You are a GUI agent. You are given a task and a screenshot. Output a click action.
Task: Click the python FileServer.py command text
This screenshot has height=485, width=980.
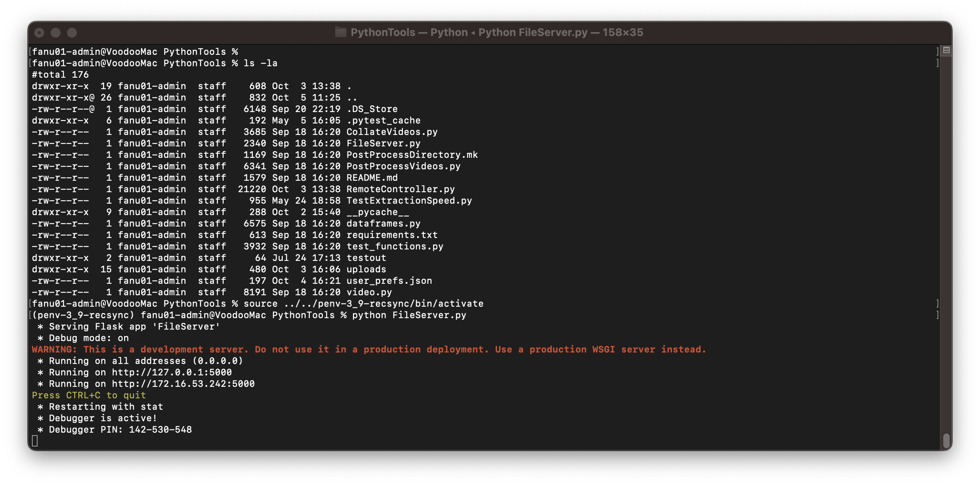(409, 315)
